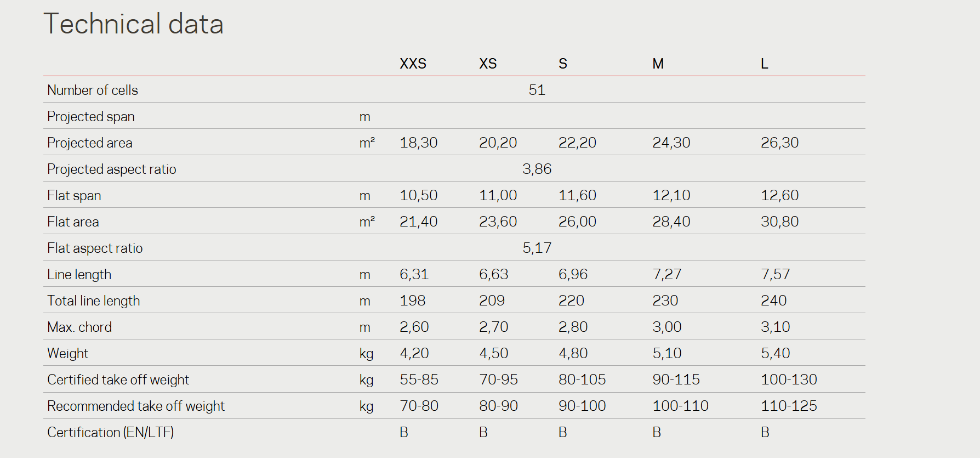
Task: Click the Certification (EN/LTF) row label
Action: 111,432
